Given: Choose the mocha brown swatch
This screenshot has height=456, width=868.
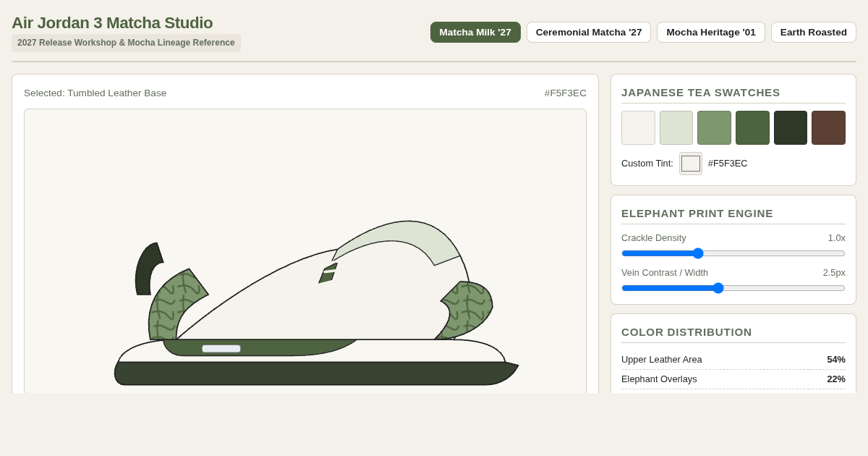Looking at the screenshot, I should click(828, 127).
